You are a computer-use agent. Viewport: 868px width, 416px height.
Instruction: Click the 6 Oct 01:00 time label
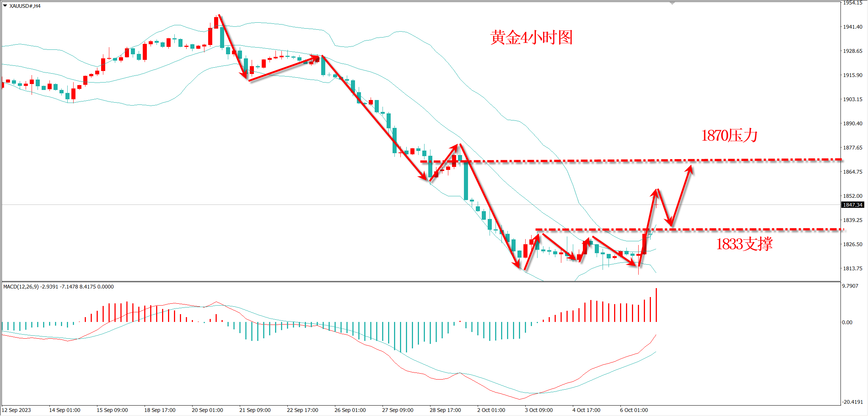pyautogui.click(x=634, y=410)
